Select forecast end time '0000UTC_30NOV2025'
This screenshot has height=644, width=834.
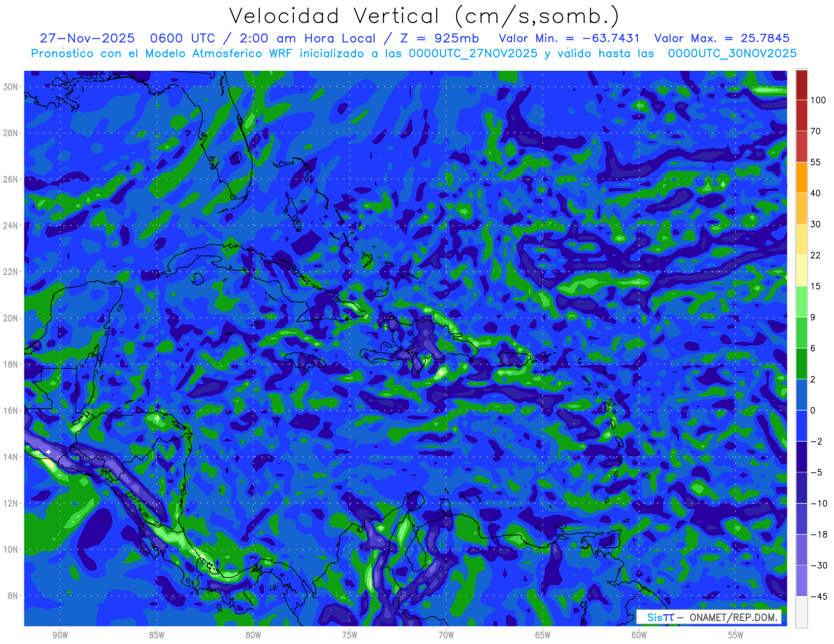(732, 53)
